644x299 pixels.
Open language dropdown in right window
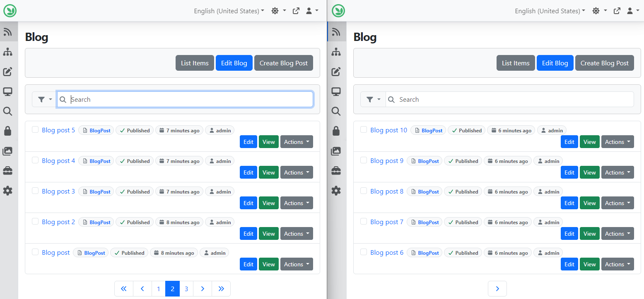pyautogui.click(x=550, y=11)
